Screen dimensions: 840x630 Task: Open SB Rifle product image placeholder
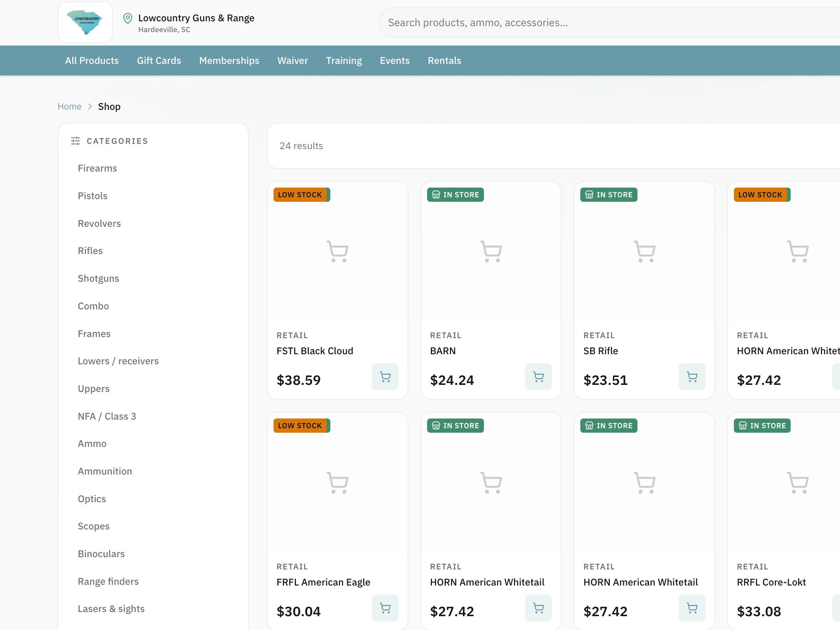pyautogui.click(x=645, y=251)
